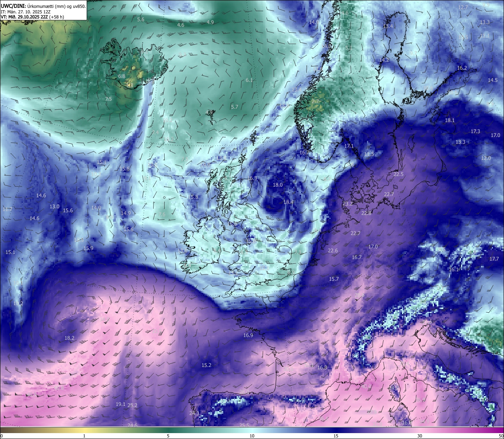Click the 30 tick on the color scale
The width and height of the screenshot is (504, 439).
click(420, 436)
